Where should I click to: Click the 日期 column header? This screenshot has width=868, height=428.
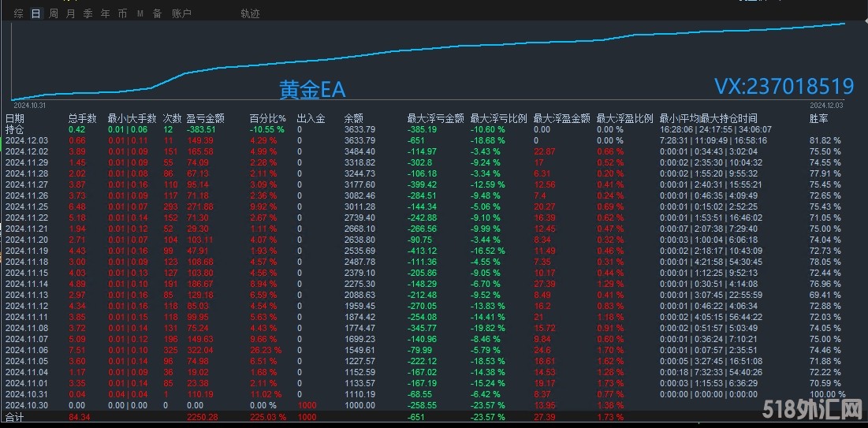[x=15, y=119]
